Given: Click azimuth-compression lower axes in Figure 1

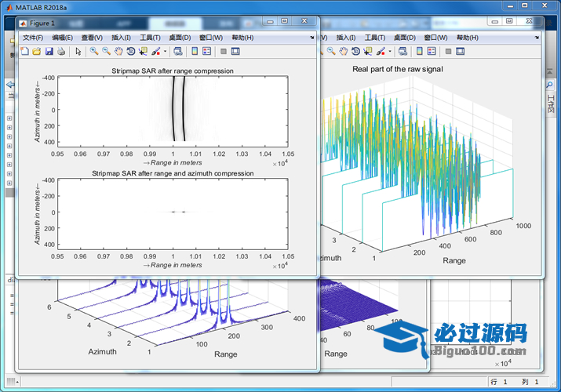Looking at the screenshot, I should (173, 214).
